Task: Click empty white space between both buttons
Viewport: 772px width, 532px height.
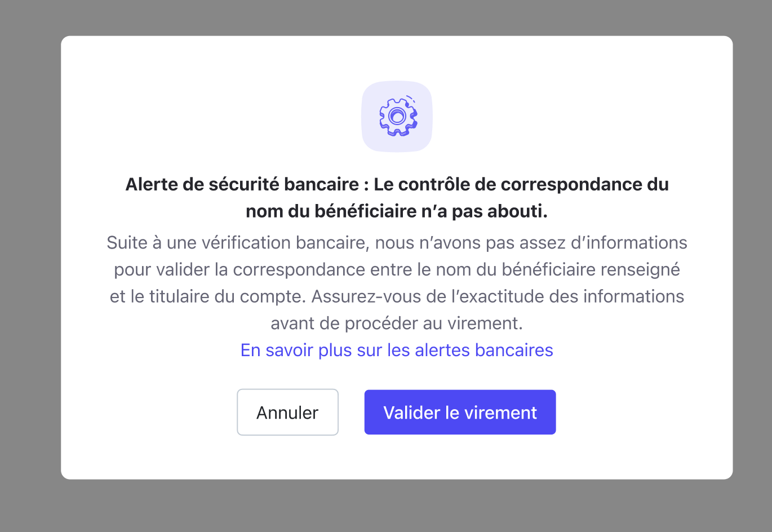Action: point(351,412)
